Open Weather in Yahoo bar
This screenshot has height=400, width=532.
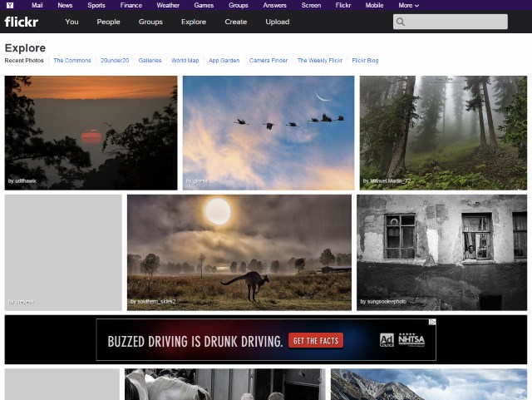(x=168, y=6)
